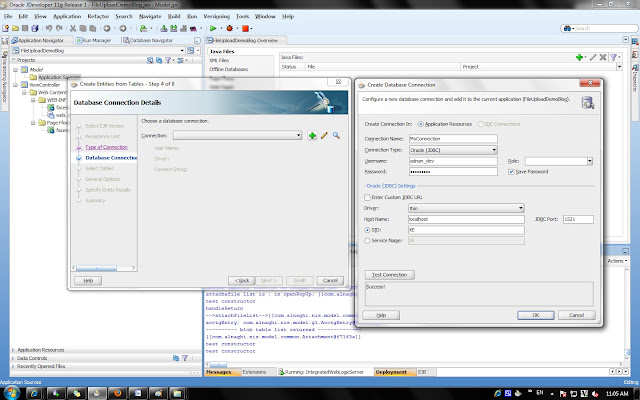This screenshot has height=400, width=640.
Task: Expand Recently Opened Files section
Action: click(x=13, y=367)
